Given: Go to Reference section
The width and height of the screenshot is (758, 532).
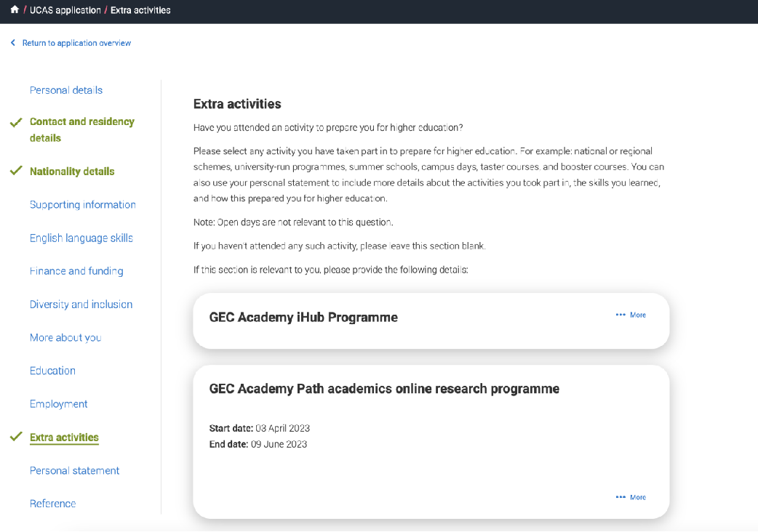Looking at the screenshot, I should pos(52,504).
